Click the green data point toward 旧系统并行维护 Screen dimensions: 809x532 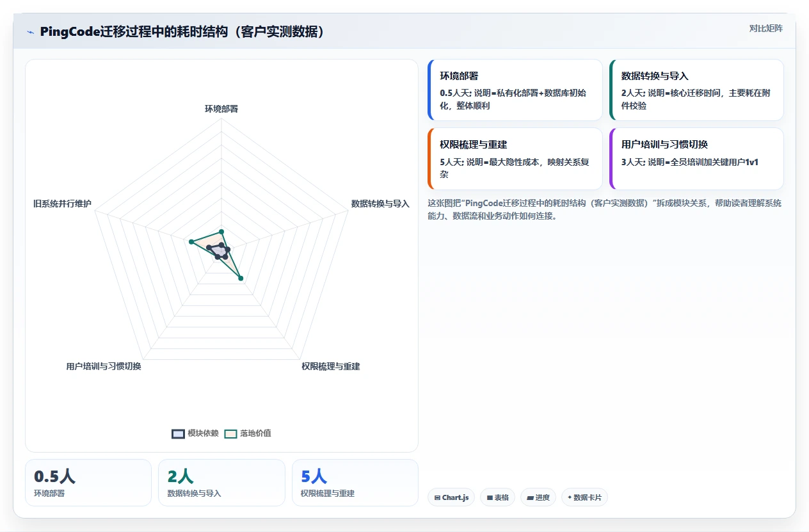tap(191, 241)
